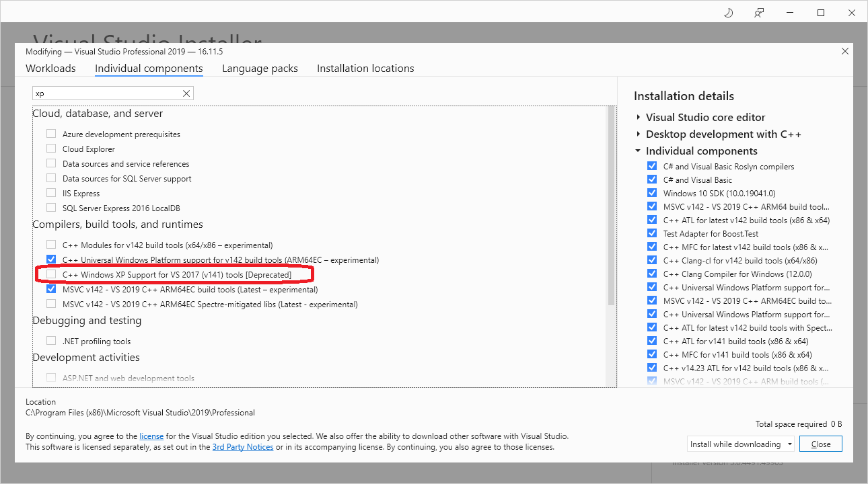The width and height of the screenshot is (868, 484).
Task: Open the 3rd Party Notices link
Action: point(243,446)
